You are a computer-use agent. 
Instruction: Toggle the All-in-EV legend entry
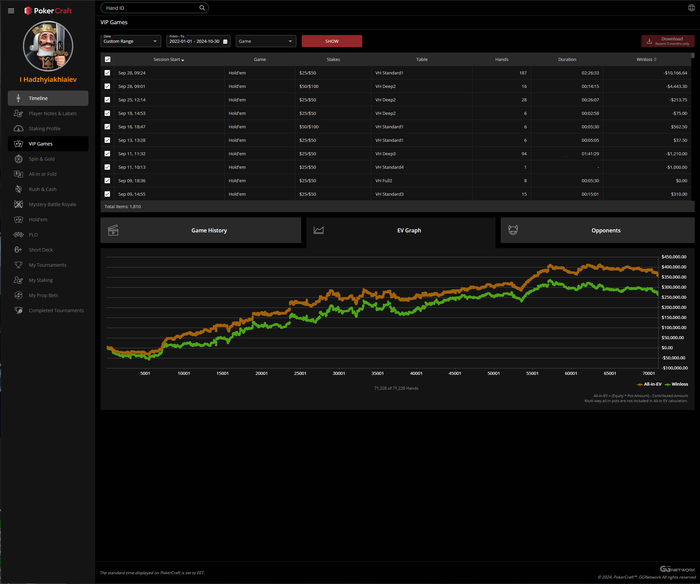tap(649, 384)
